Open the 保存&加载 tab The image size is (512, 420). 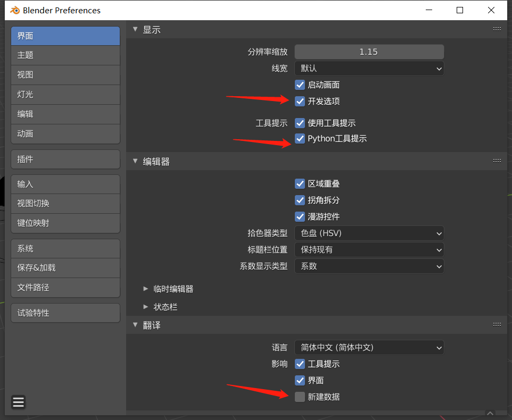pos(65,268)
